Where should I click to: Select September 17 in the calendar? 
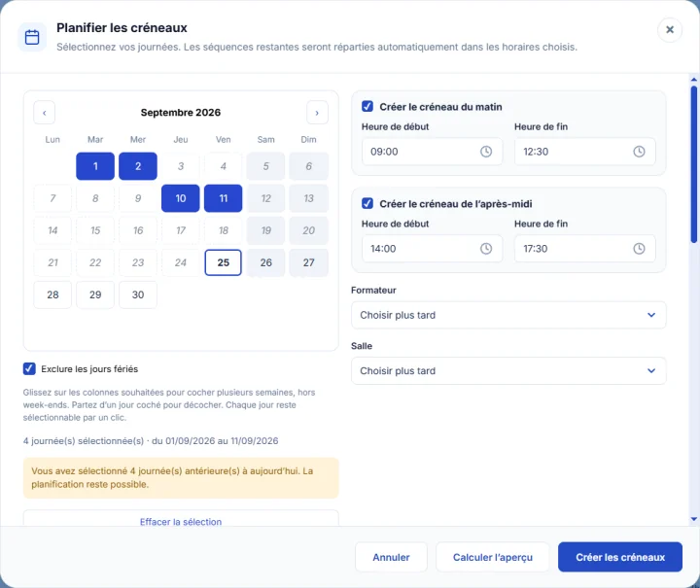pyautogui.click(x=181, y=230)
